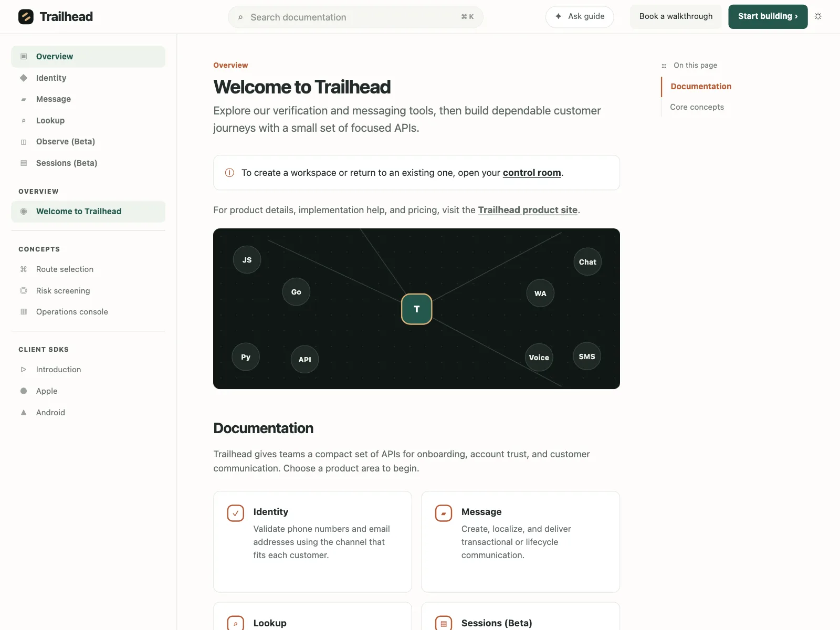Open the Client SDKs Introduction page

click(88, 370)
